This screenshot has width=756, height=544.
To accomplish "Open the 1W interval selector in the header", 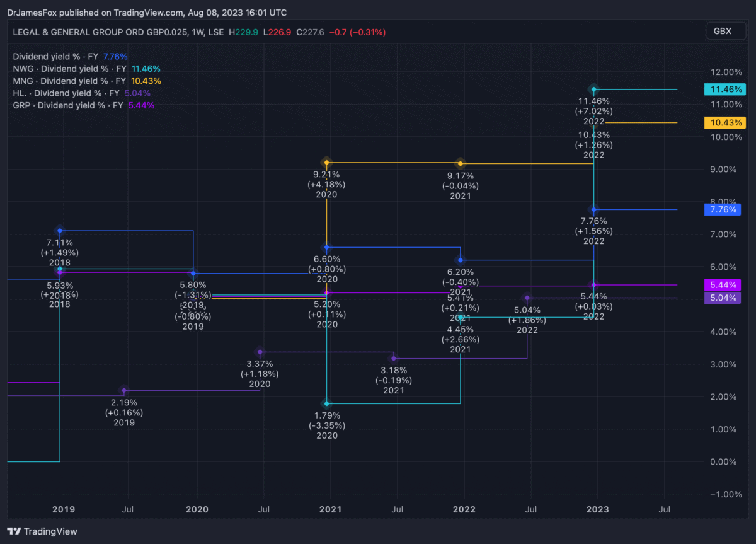I will coord(195,32).
